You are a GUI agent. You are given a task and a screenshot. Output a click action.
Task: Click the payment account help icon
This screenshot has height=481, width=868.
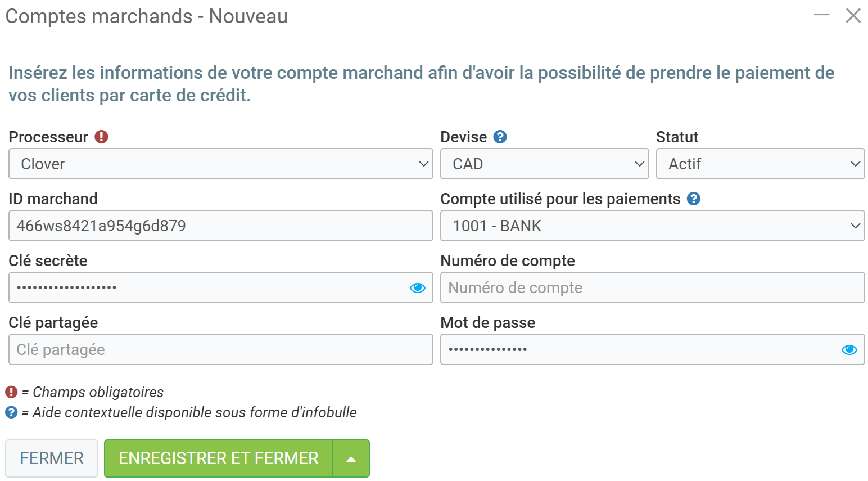[694, 199]
